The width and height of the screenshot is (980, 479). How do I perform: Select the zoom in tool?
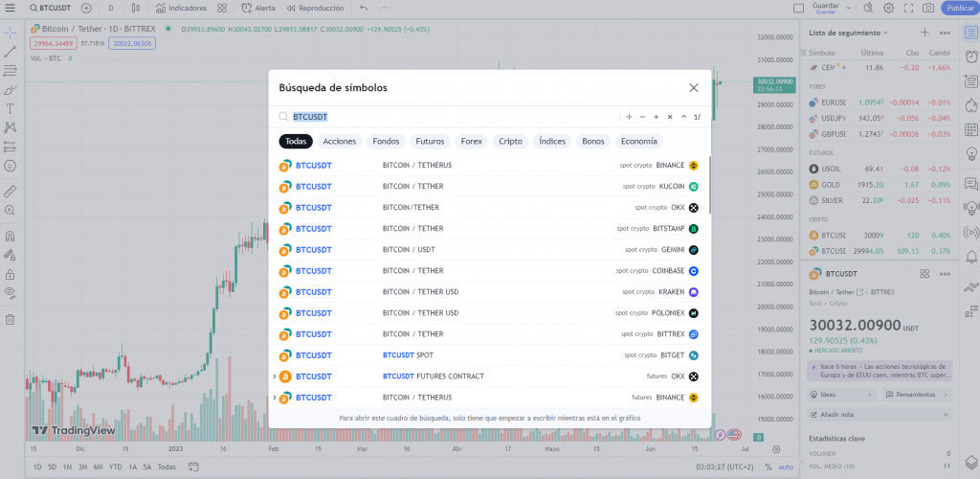10,210
